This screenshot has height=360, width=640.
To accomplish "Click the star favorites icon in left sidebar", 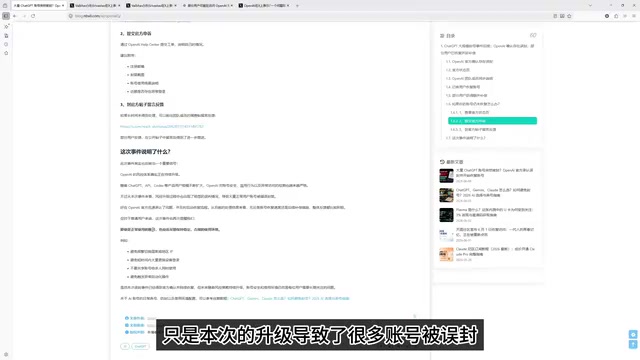I will [x=6, y=53].
